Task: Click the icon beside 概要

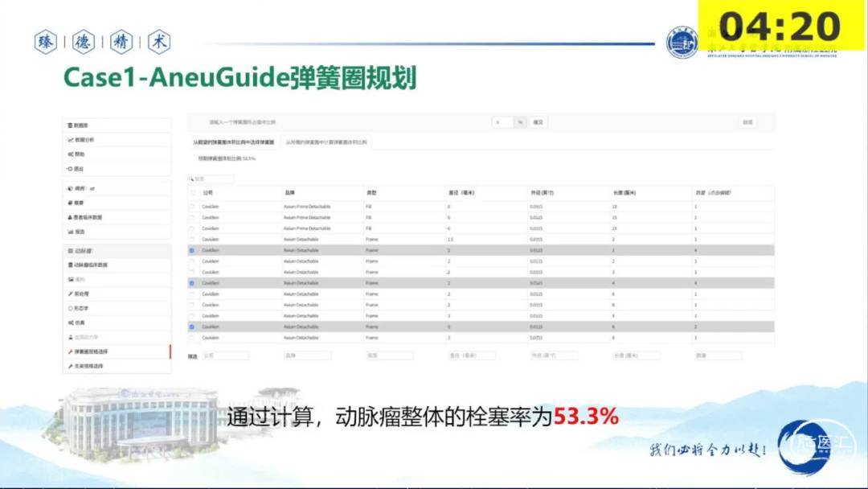Action: coord(70,203)
